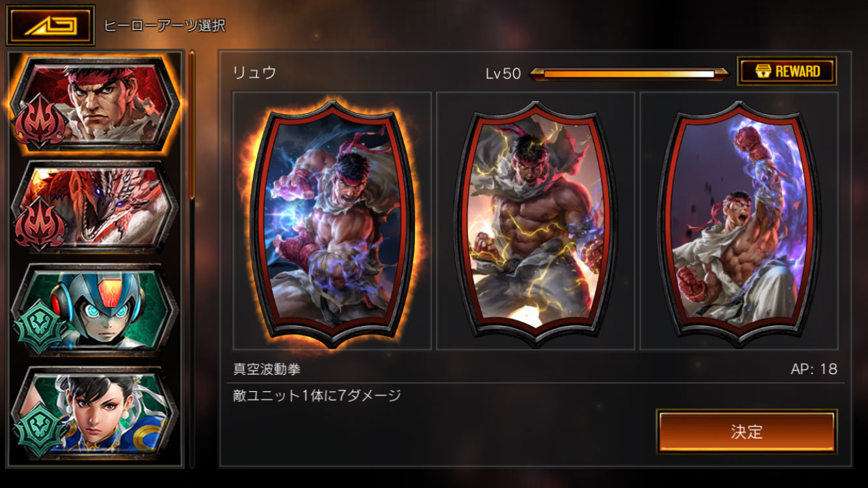The width and height of the screenshot is (868, 488).
Task: Pick the Chun-Li hero portrait
Action: 95,413
